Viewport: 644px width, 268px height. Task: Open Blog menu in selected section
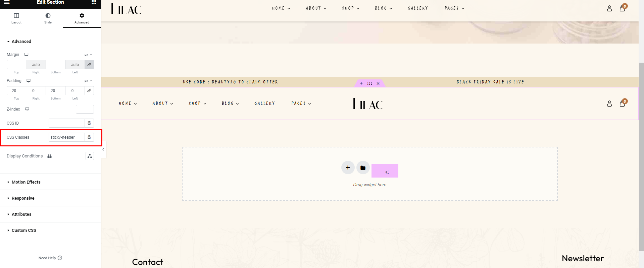coord(230,104)
